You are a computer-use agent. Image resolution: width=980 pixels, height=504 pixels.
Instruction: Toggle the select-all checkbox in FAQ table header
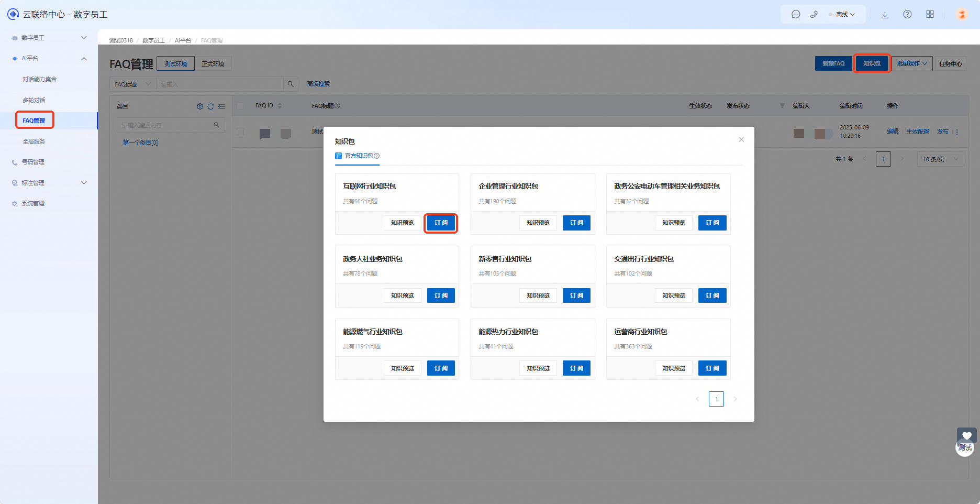(240, 106)
